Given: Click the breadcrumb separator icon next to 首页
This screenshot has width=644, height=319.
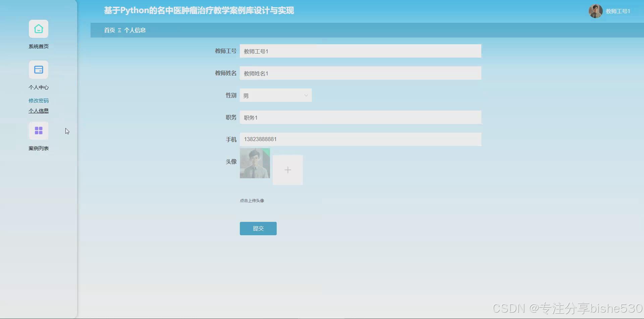Looking at the screenshot, I should point(120,30).
